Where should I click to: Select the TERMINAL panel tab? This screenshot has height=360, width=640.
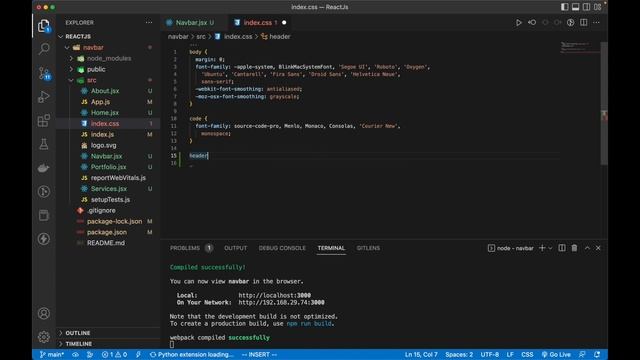tap(331, 248)
